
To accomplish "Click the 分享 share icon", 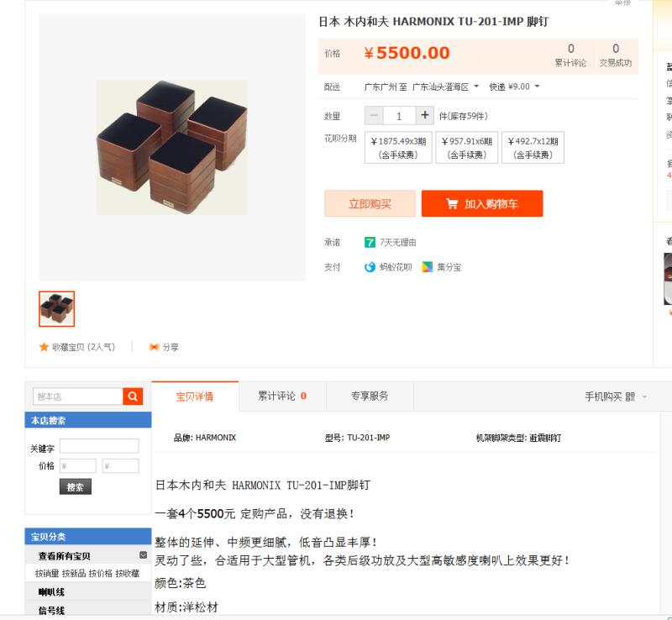I will (x=154, y=347).
